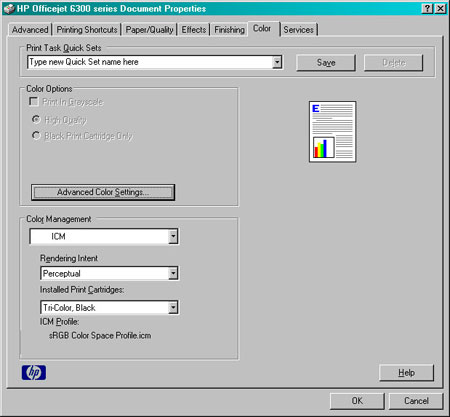Click the OK button

coord(357,401)
